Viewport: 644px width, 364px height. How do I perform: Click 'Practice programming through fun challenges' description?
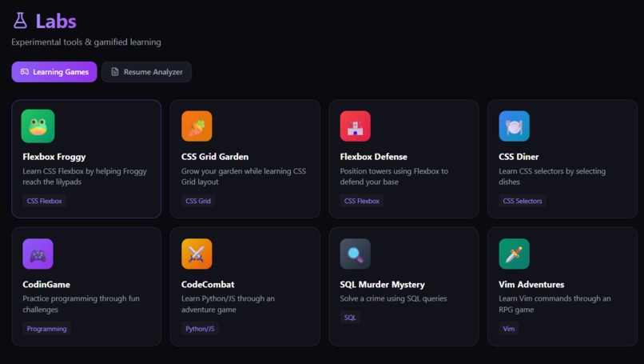pyautogui.click(x=81, y=304)
